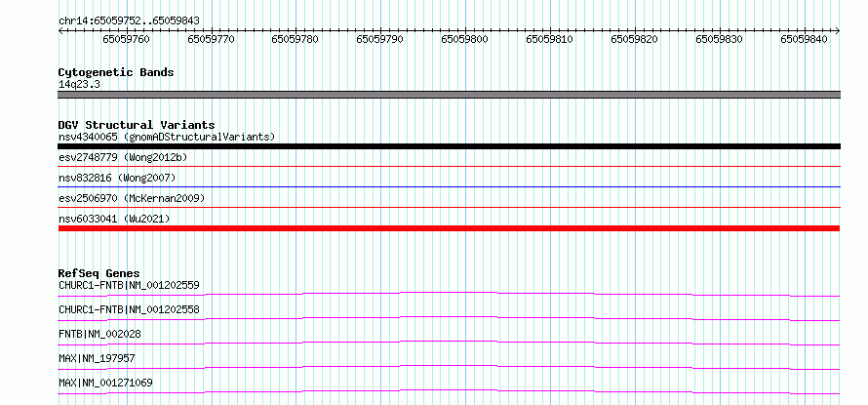Select the thick red nsv6033041 variant bar
Viewport: 868px width, 405px height.
tap(449, 228)
